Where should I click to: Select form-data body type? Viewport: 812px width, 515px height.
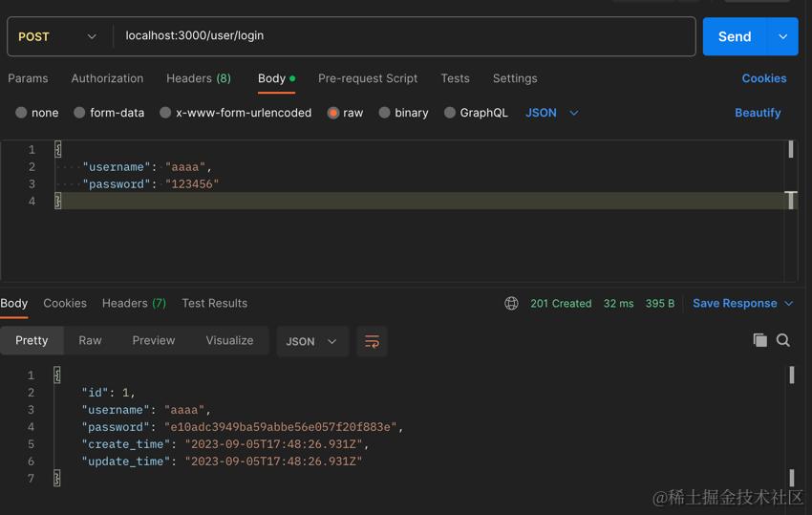(x=109, y=113)
